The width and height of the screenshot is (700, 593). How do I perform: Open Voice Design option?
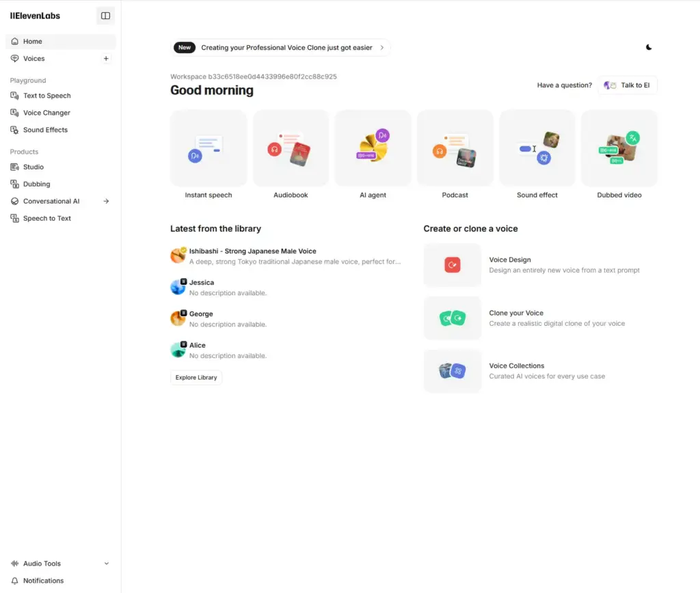540,265
